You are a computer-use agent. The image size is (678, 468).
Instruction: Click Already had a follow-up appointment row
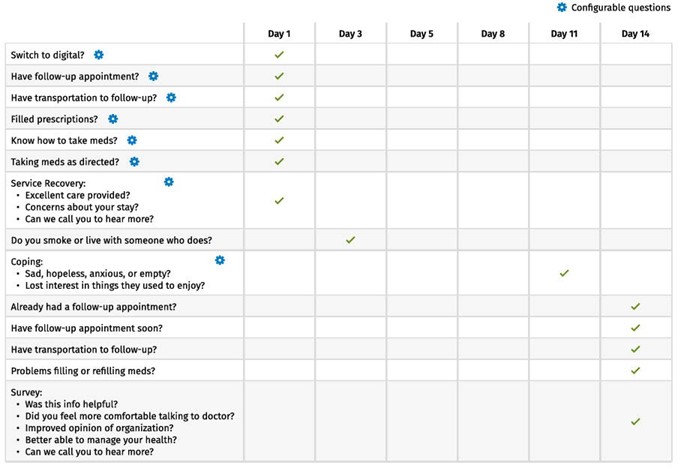pyautogui.click(x=94, y=306)
